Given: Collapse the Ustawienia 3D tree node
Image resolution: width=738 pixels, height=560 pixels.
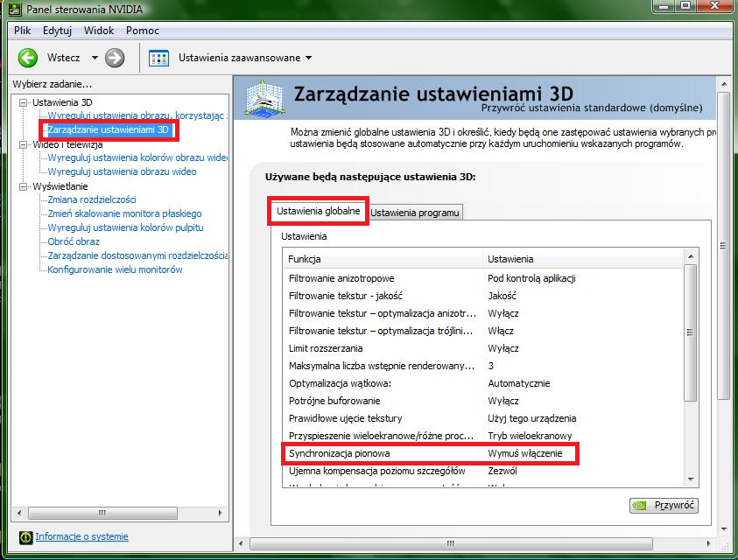Looking at the screenshot, I should coord(23,102).
